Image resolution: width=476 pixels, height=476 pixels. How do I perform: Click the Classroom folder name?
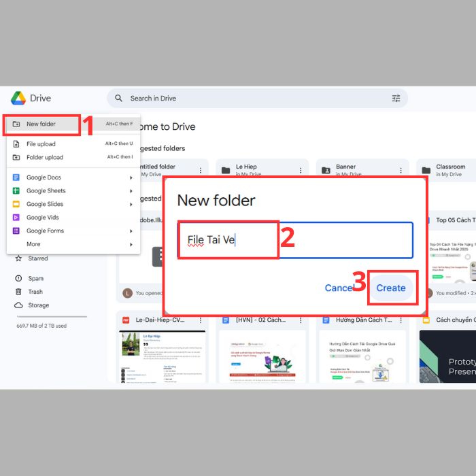(x=450, y=167)
